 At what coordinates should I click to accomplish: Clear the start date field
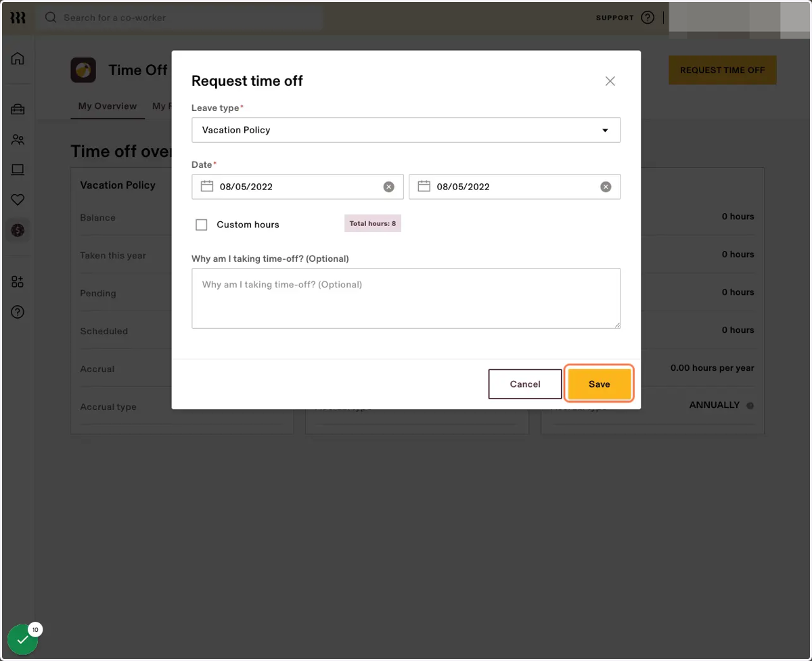tap(388, 187)
